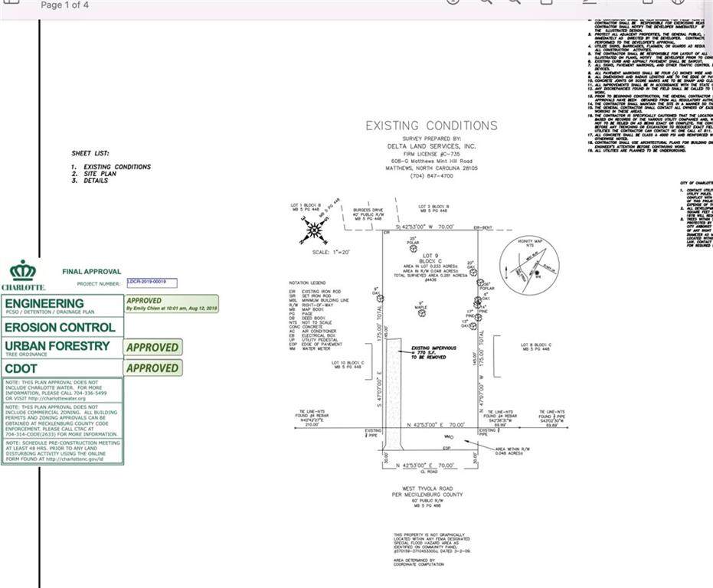Select the FEMA flood hazard note paragraph
The image size is (713, 588).
431,543
